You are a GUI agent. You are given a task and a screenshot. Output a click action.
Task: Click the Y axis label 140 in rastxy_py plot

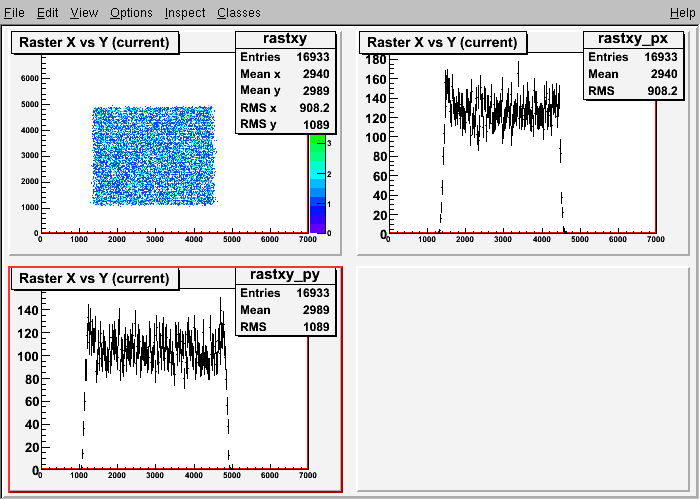point(28,310)
